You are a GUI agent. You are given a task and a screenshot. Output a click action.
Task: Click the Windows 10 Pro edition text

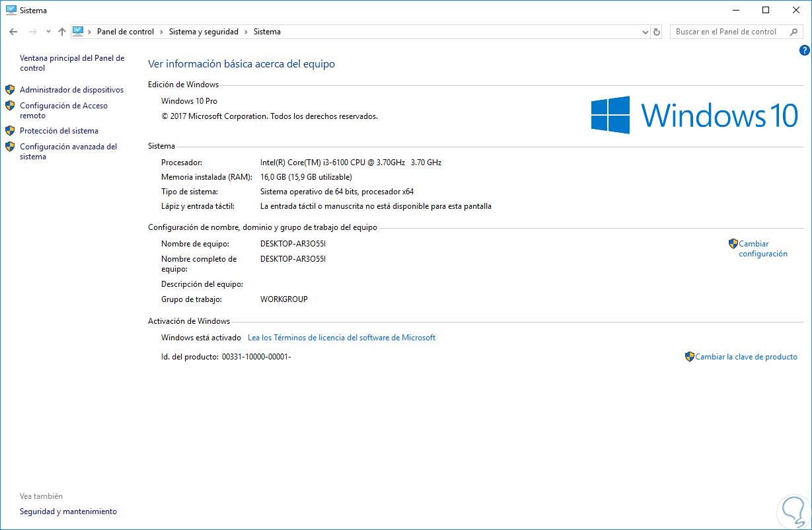point(189,101)
